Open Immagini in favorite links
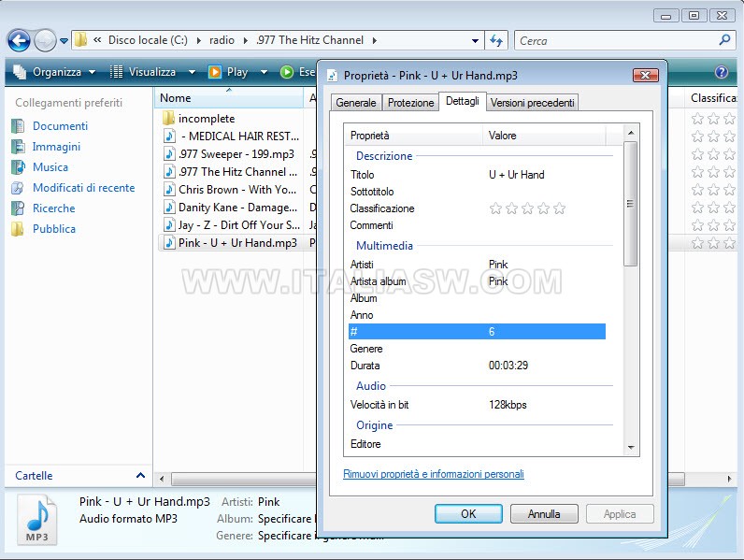 coord(56,147)
